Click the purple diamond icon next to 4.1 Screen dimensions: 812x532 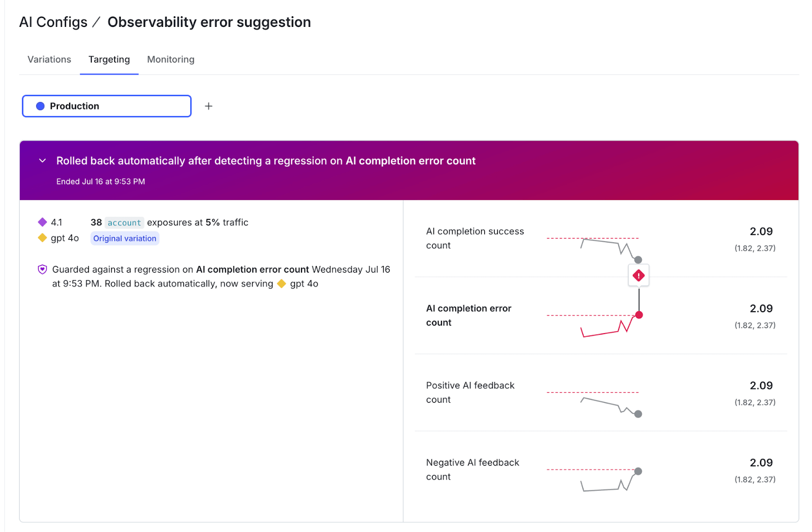[x=43, y=222]
